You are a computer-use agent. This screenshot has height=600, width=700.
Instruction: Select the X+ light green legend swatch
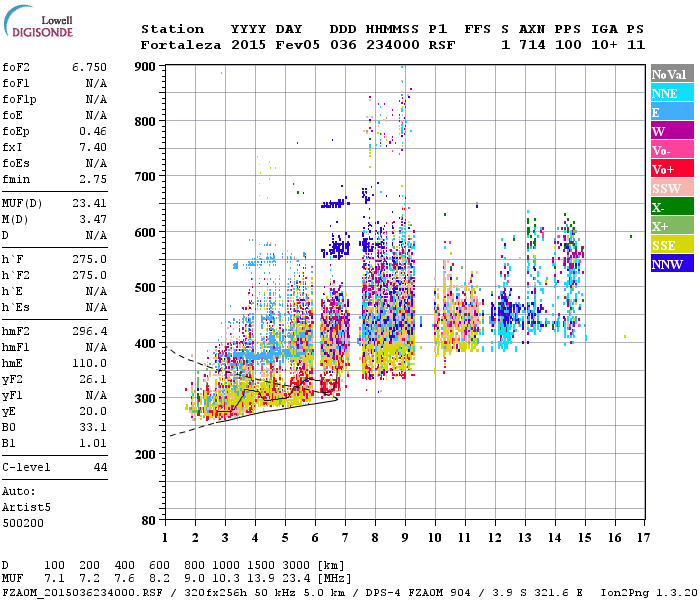[x=672, y=225]
